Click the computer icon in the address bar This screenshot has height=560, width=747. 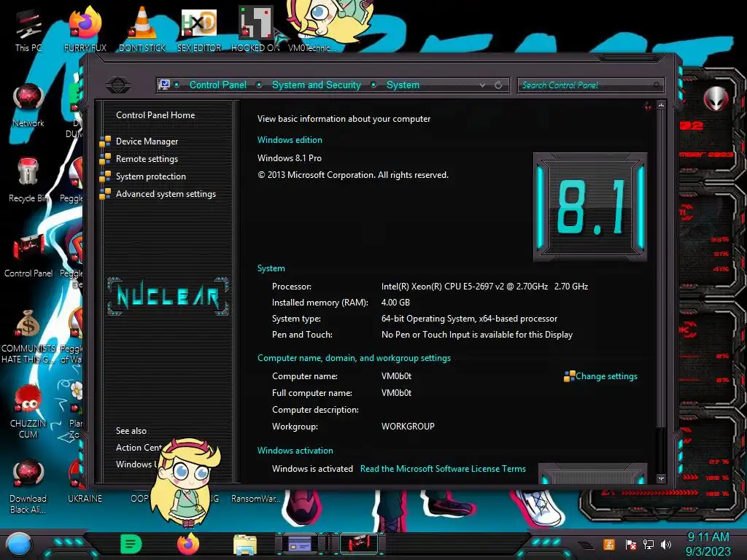coord(164,85)
